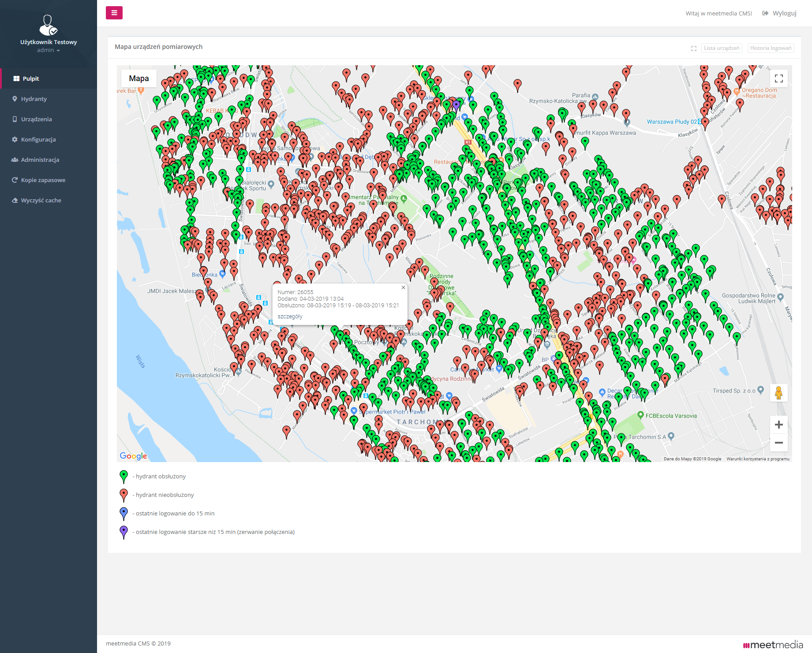Image resolution: width=812 pixels, height=653 pixels.
Task: Zoom out the map with minus
Action: (x=778, y=443)
